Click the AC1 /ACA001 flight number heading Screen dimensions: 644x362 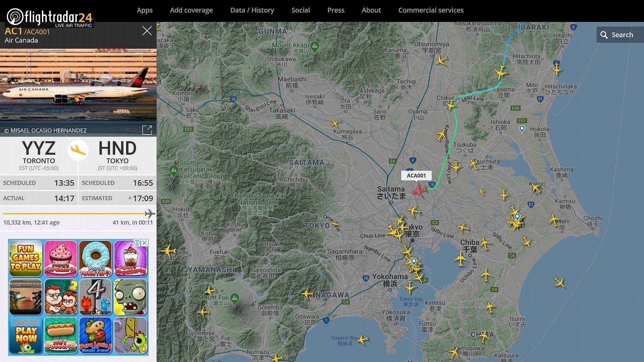click(x=27, y=31)
